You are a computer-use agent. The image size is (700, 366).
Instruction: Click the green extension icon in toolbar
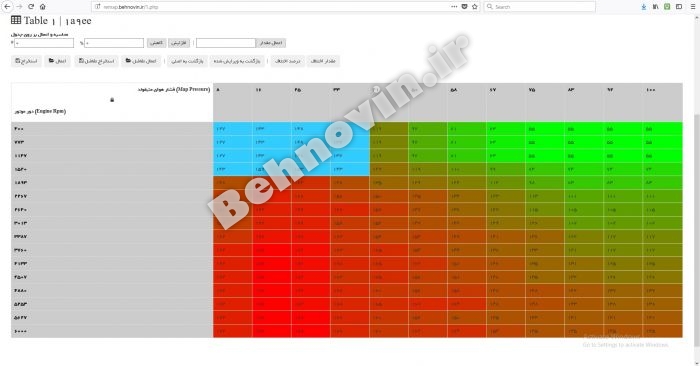(667, 7)
